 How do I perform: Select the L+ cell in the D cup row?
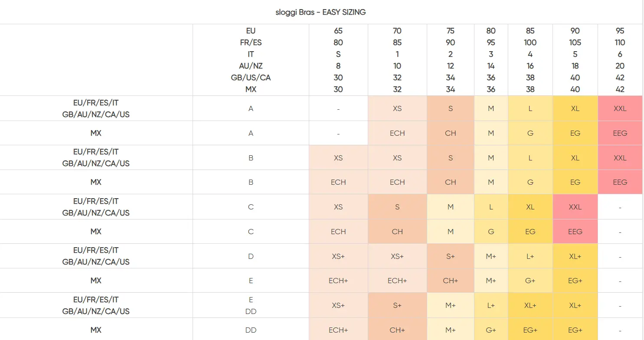[x=530, y=256]
